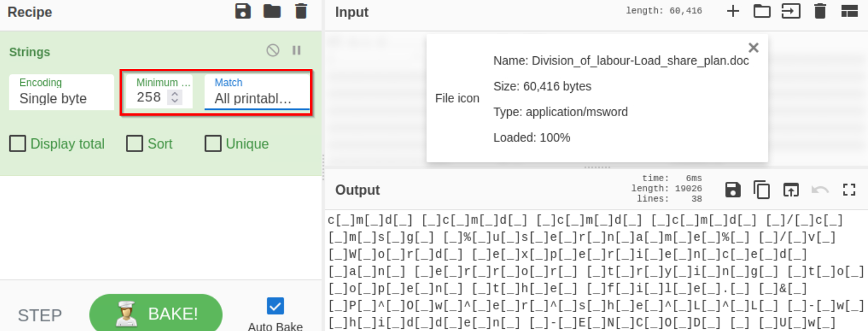This screenshot has height=331, width=868.
Task: Save the current recipe
Action: pos(243,11)
